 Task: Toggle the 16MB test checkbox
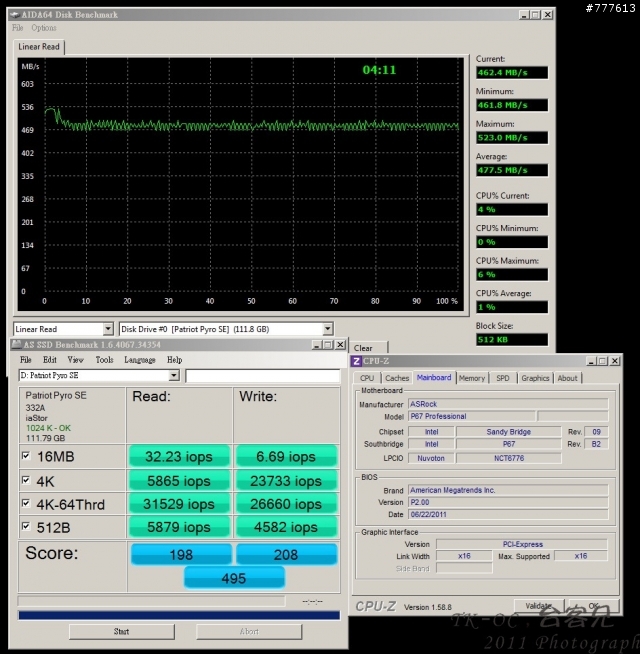pos(26,456)
